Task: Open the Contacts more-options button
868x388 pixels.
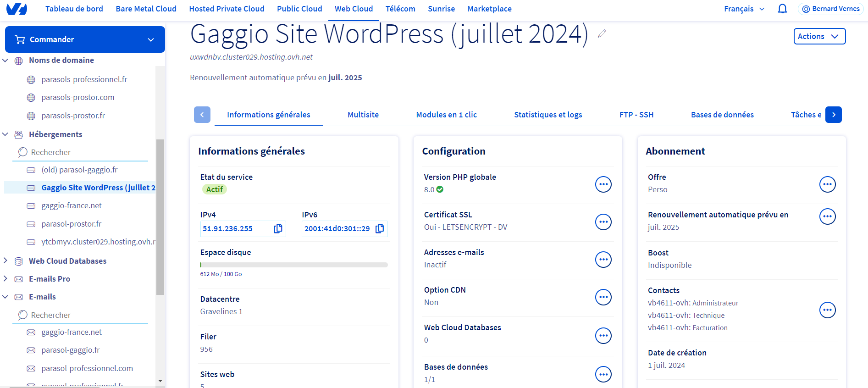Action: click(827, 310)
